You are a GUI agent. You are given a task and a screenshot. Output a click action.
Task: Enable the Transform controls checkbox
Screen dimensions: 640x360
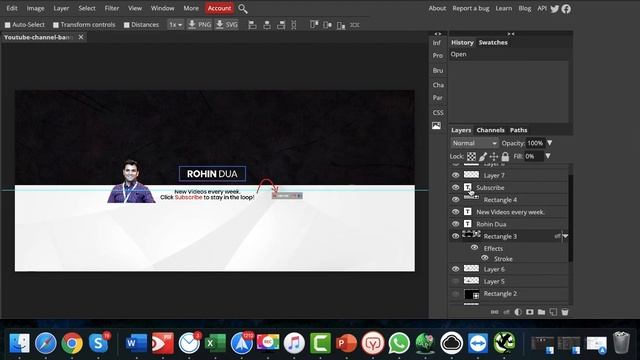(x=56, y=25)
